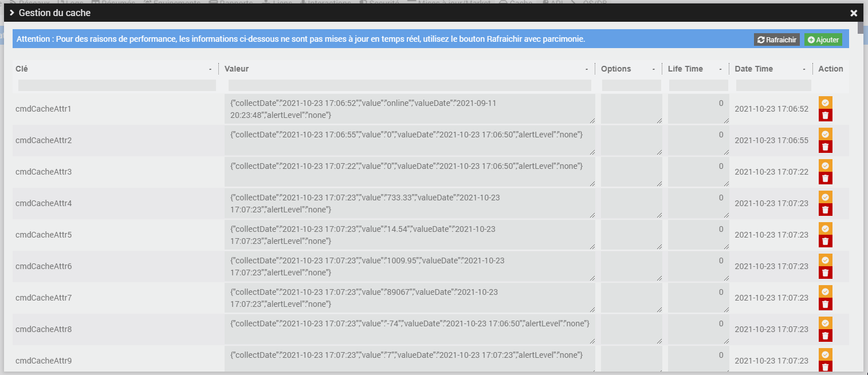Delete the cmdCacheAttr2 cache entry
The image size is (868, 375).
tap(825, 147)
